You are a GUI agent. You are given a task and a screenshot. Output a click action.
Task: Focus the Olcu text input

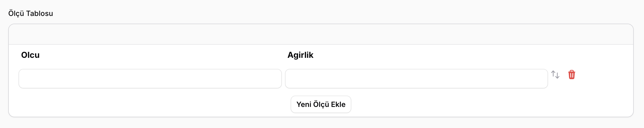[x=150, y=79]
